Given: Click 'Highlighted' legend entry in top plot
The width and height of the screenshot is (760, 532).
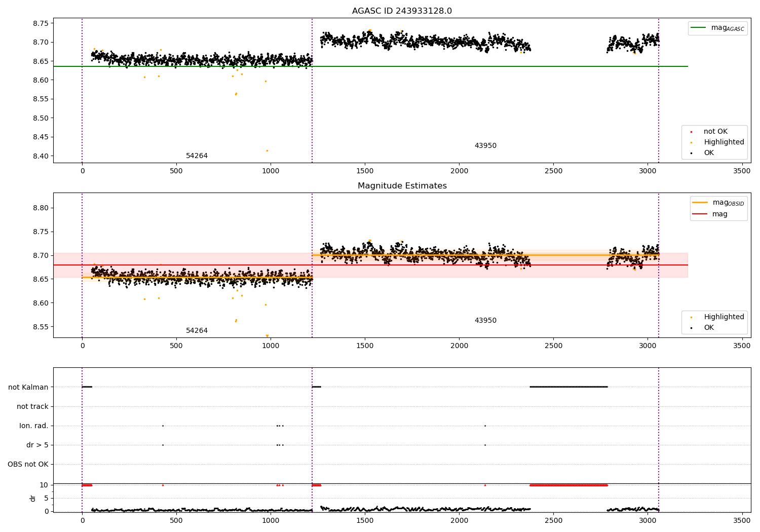Looking at the screenshot, I should pos(717,142).
